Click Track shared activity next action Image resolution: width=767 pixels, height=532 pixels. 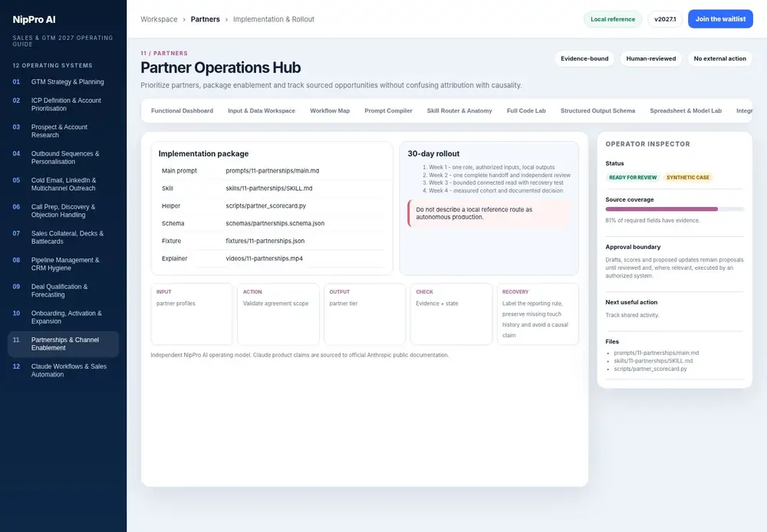point(632,315)
